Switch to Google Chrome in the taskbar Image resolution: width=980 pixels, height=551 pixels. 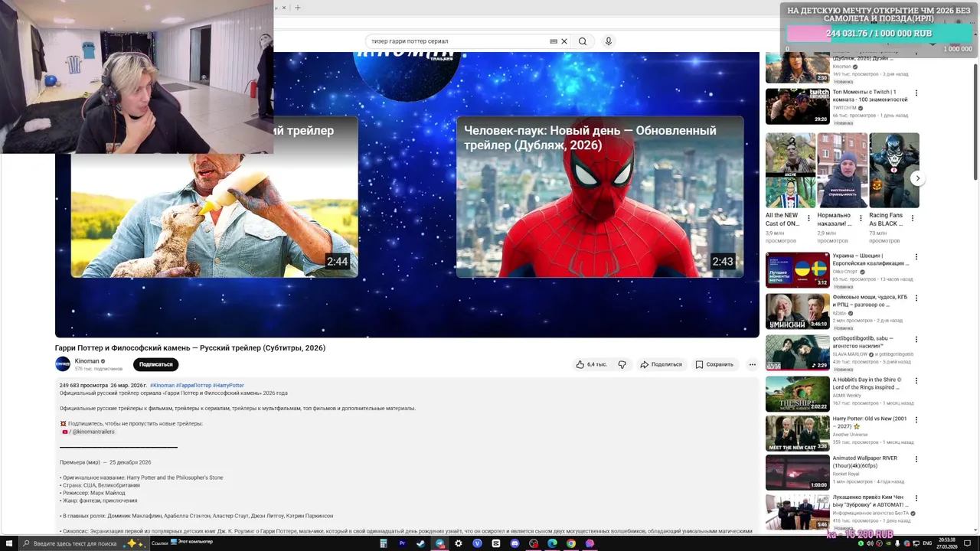[570, 543]
